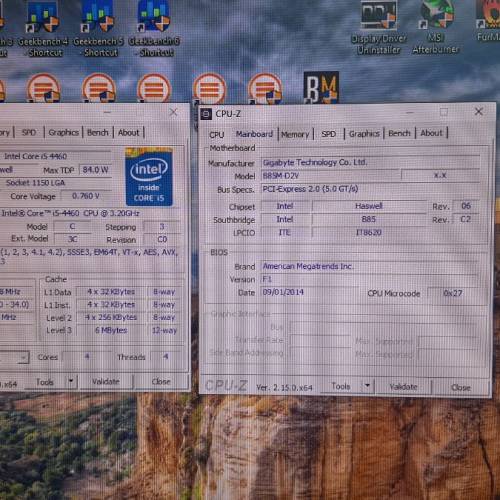Click the Chipset Rev. value 06
This screenshot has height=500, width=500.
point(466,206)
